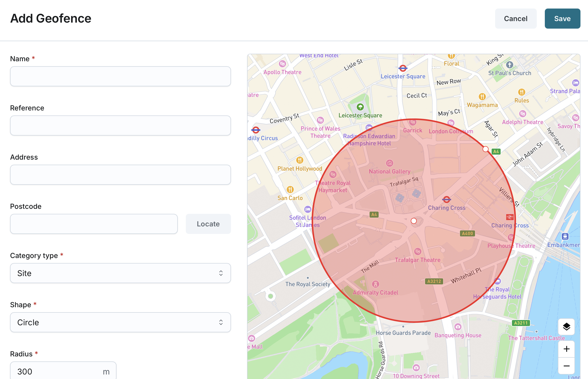588x379 pixels.
Task: Click the National Gallery museum marker
Action: click(x=389, y=163)
